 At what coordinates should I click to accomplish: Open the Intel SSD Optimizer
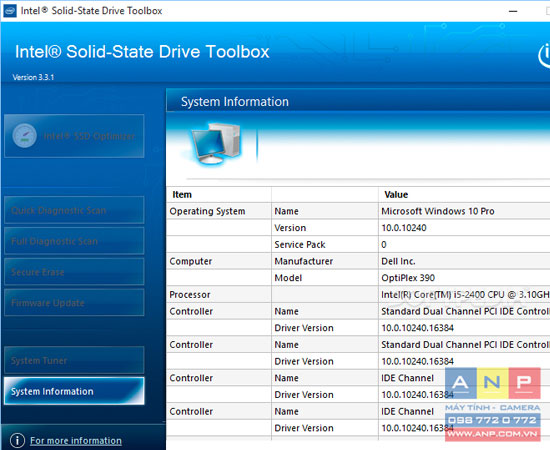pyautogui.click(x=74, y=136)
